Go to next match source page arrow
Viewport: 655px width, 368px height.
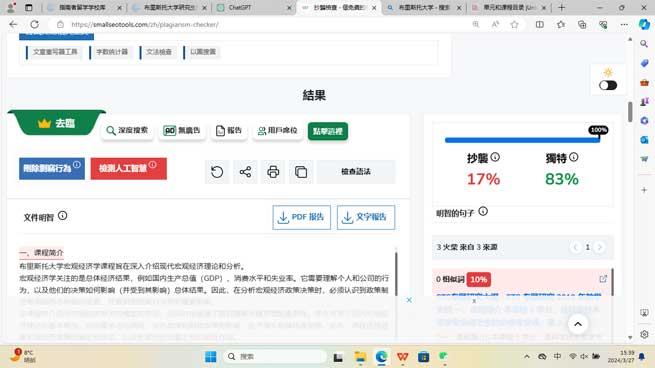click(599, 247)
